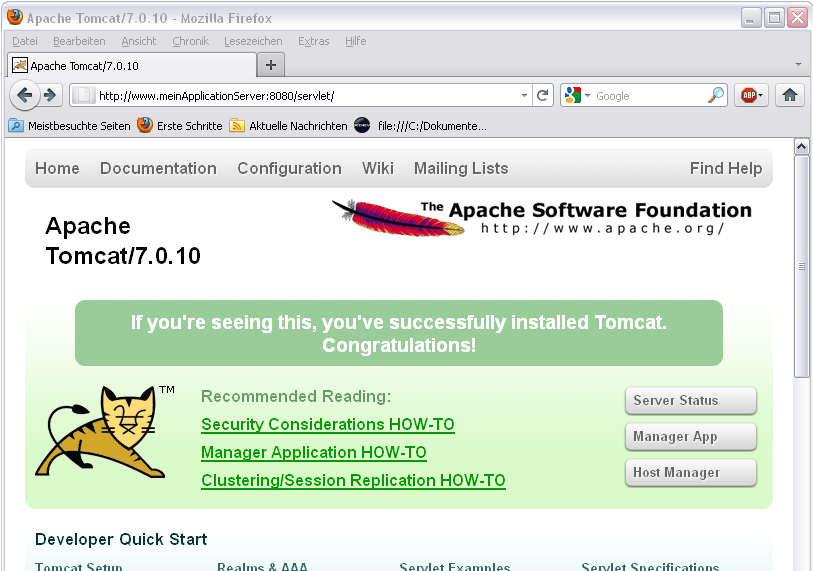813x571 pixels.
Task: Open the Erste Schritte bookmark
Action: pos(180,126)
